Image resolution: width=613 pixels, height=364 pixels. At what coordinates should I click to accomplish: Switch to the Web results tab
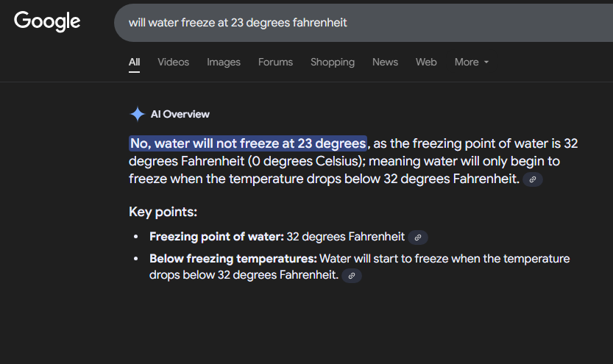click(426, 63)
